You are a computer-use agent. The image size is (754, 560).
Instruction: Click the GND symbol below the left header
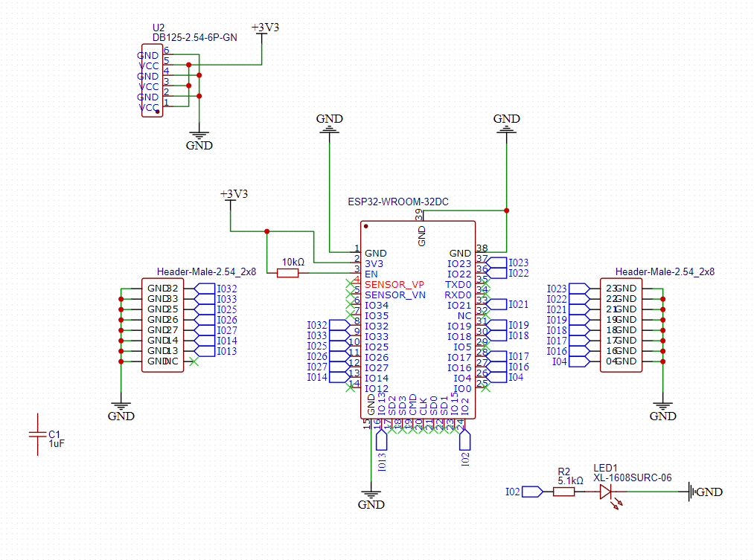pyautogui.click(x=121, y=411)
